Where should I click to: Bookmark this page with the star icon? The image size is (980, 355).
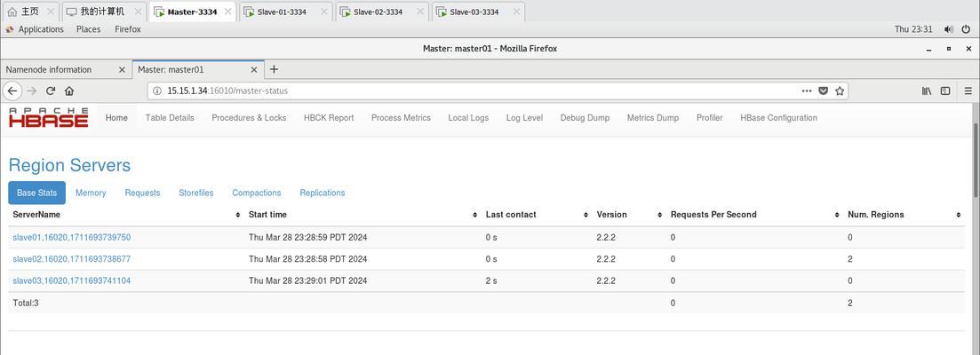(840, 91)
